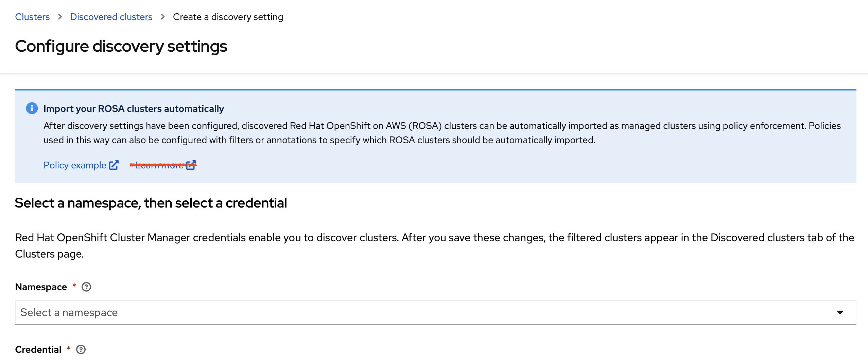
Task: Click the Credential field label
Action: [38, 349]
